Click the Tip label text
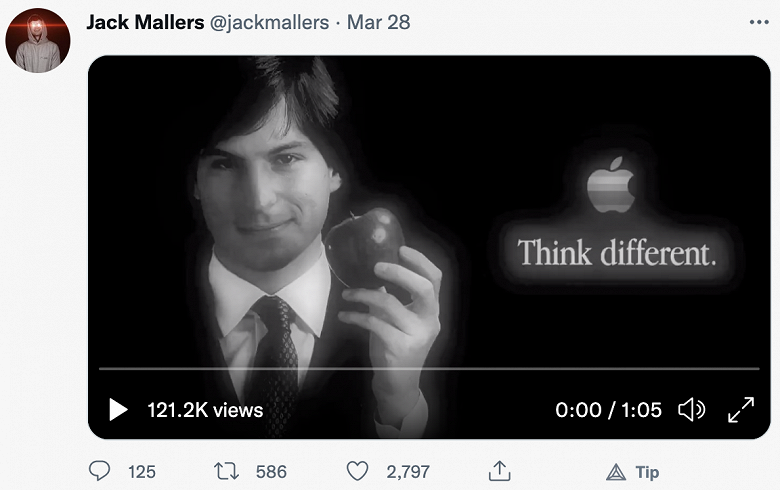The width and height of the screenshot is (780, 490). (647, 471)
